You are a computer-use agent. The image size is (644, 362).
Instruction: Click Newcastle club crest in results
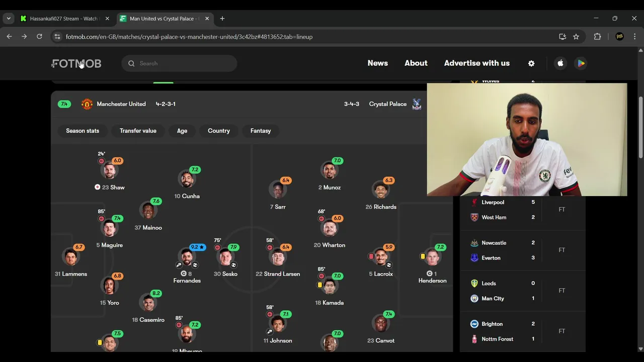(474, 243)
